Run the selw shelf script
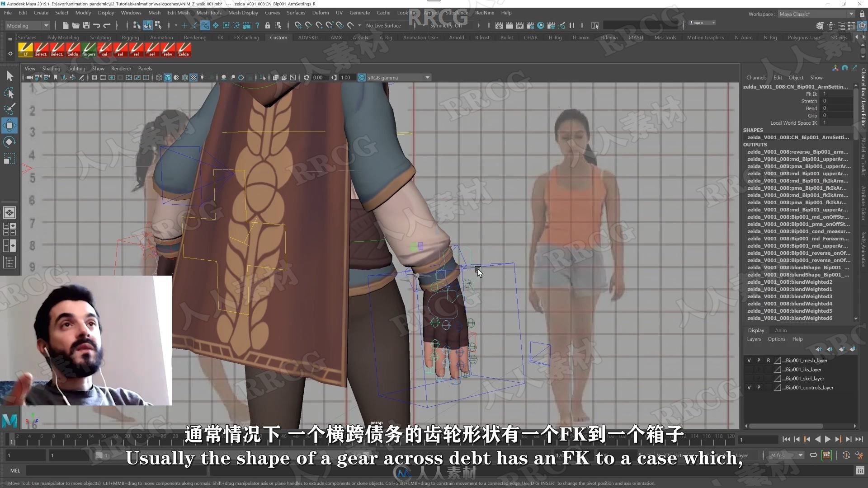868x488 pixels. coord(168,49)
